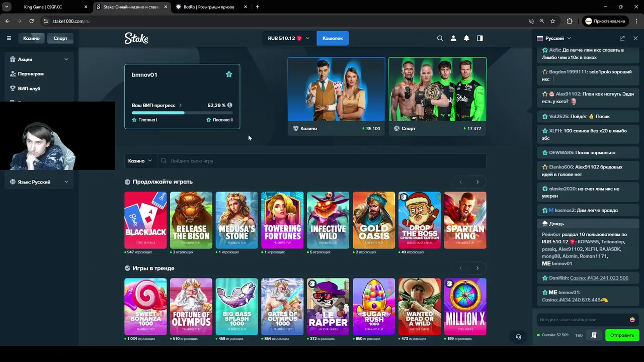Viewport: 644px width, 362px height.
Task: Open chat rules document icon
Action: pos(594,335)
